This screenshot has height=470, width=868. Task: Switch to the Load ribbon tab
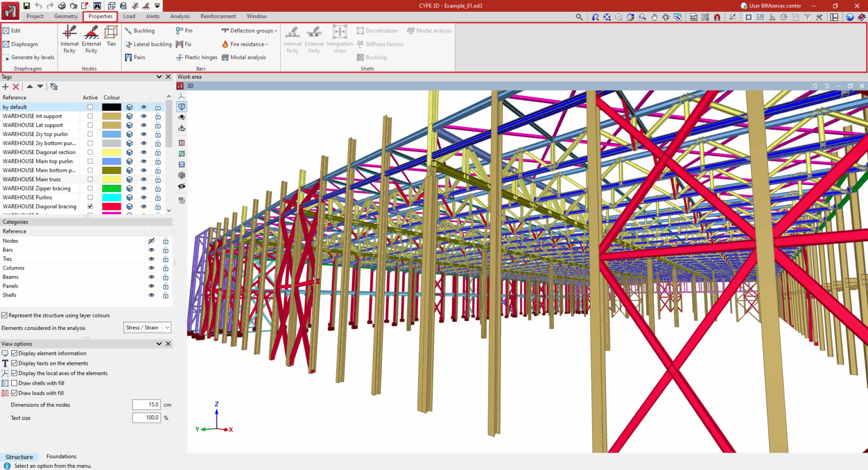(x=129, y=16)
